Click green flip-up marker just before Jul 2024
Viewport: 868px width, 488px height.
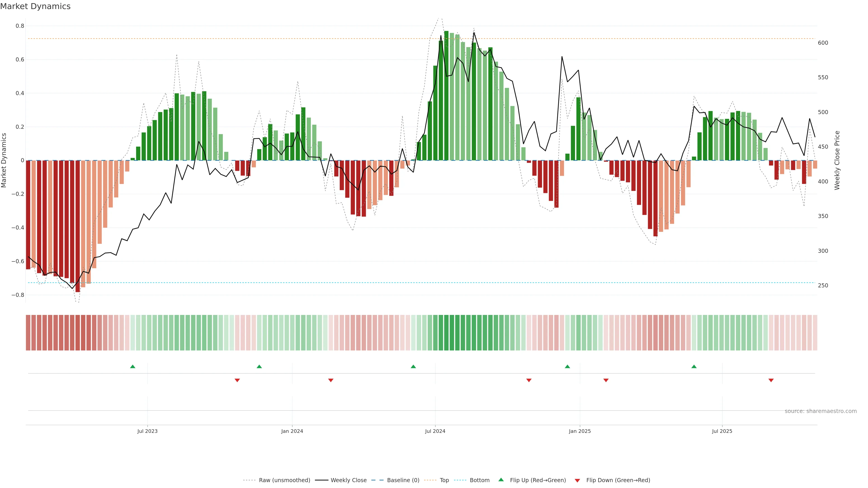413,366
